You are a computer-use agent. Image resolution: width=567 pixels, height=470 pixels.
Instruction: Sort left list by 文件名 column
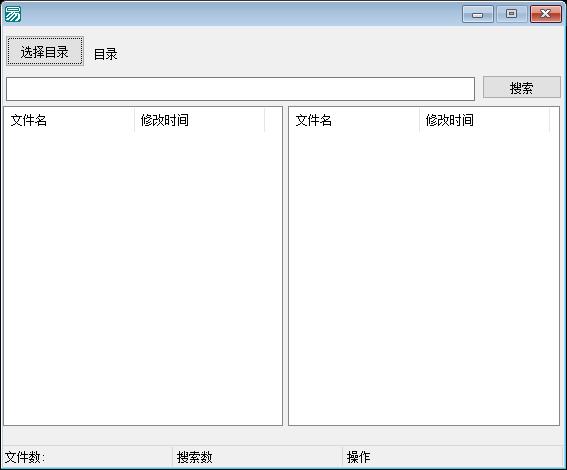(x=69, y=120)
